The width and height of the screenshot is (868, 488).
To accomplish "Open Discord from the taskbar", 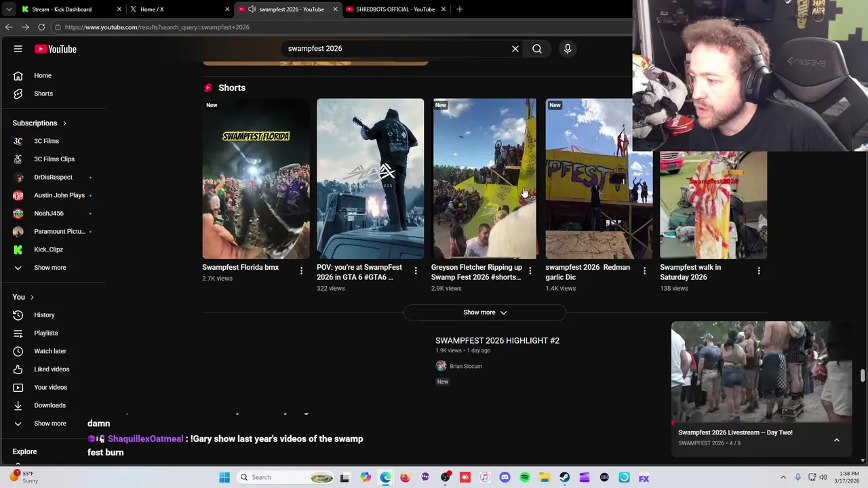I will [505, 477].
